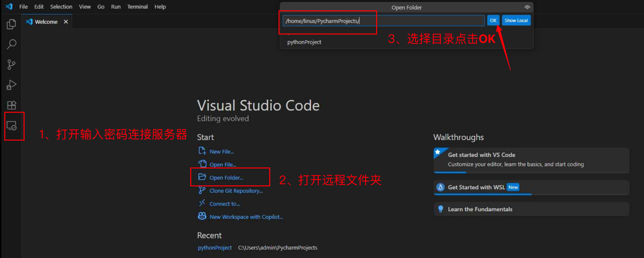644x258 pixels.
Task: Open the Explorer view in activity bar
Action: point(11,24)
